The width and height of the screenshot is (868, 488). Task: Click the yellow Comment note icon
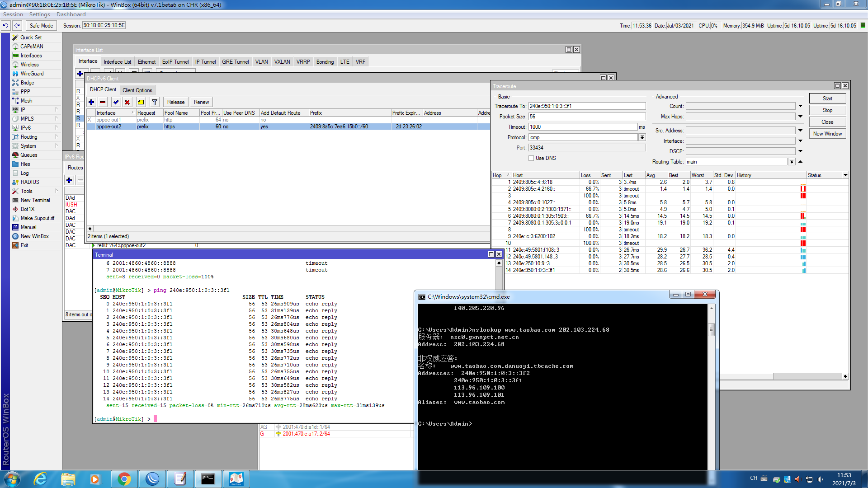click(141, 102)
